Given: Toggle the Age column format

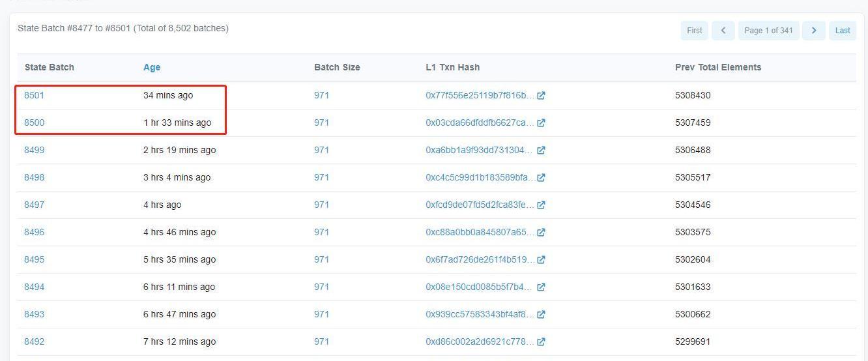Looking at the screenshot, I should click(152, 67).
